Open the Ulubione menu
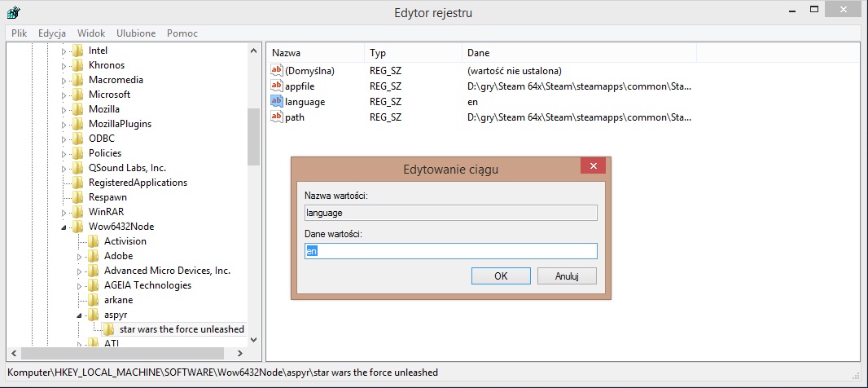This screenshot has height=388, width=868. tap(136, 33)
